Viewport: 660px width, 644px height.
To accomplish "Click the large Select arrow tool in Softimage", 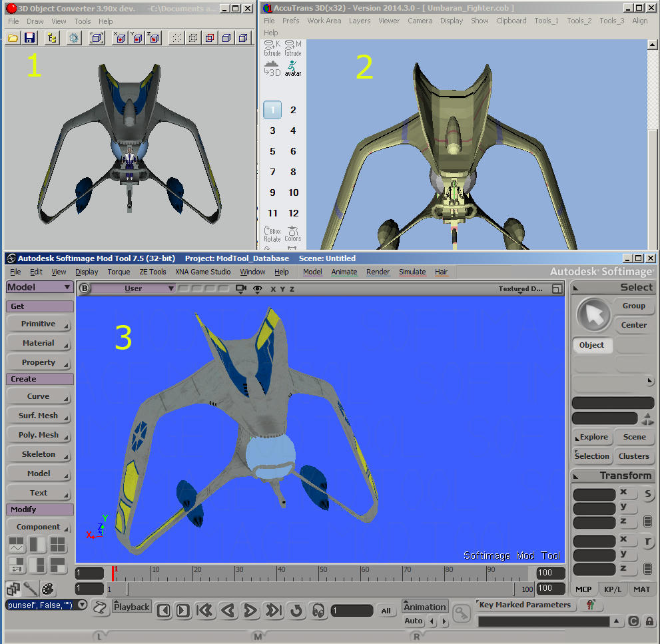I will (x=593, y=314).
